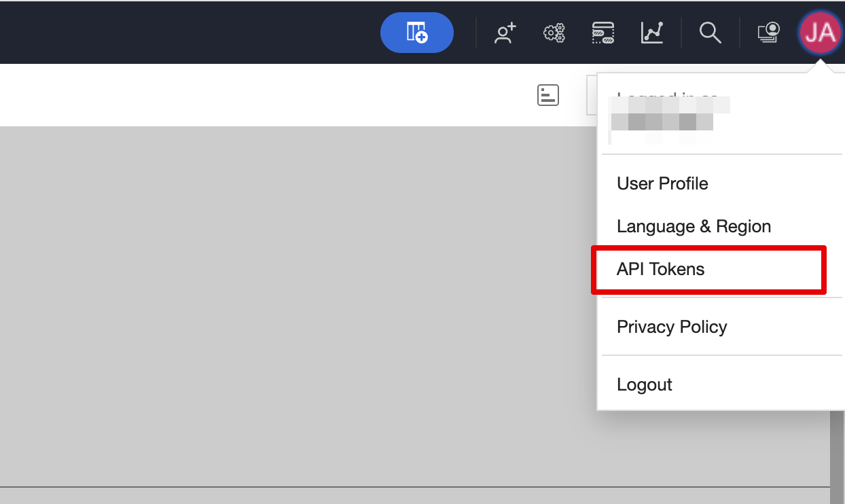Open the Privacy Policy link
The width and height of the screenshot is (845, 504).
[671, 327]
